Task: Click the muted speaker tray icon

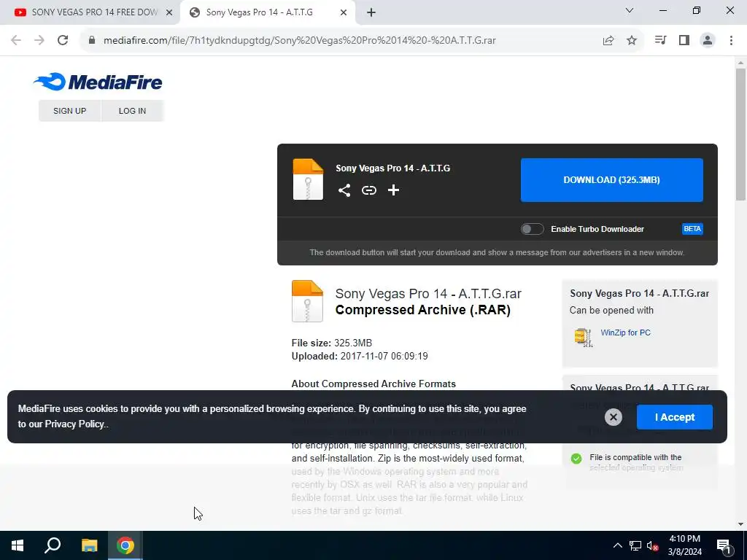Action: tap(653, 545)
